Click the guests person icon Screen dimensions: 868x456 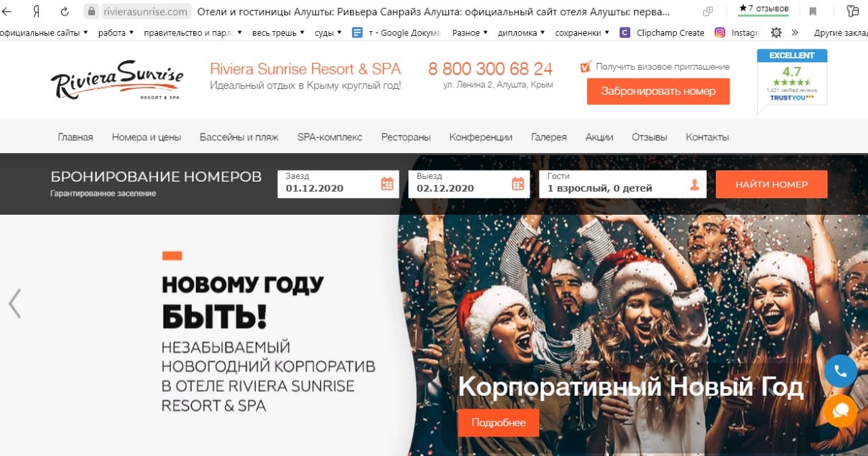[694, 184]
